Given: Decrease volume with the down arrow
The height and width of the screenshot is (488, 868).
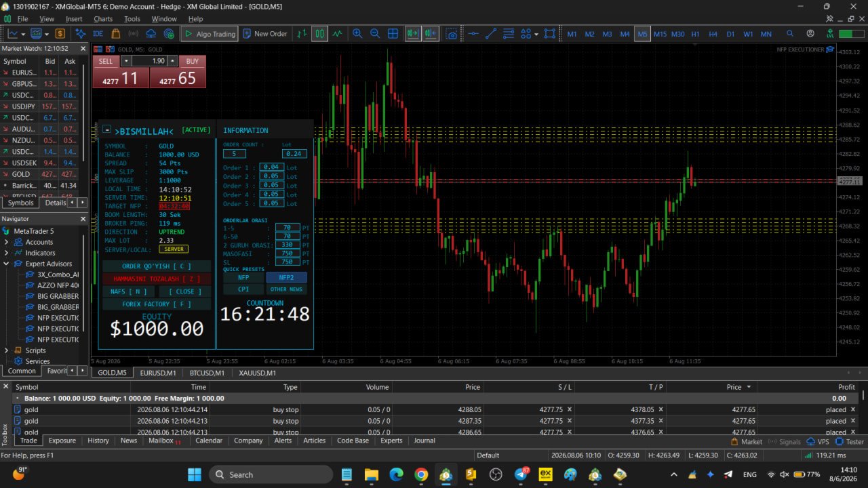Looking at the screenshot, I should [x=125, y=61].
